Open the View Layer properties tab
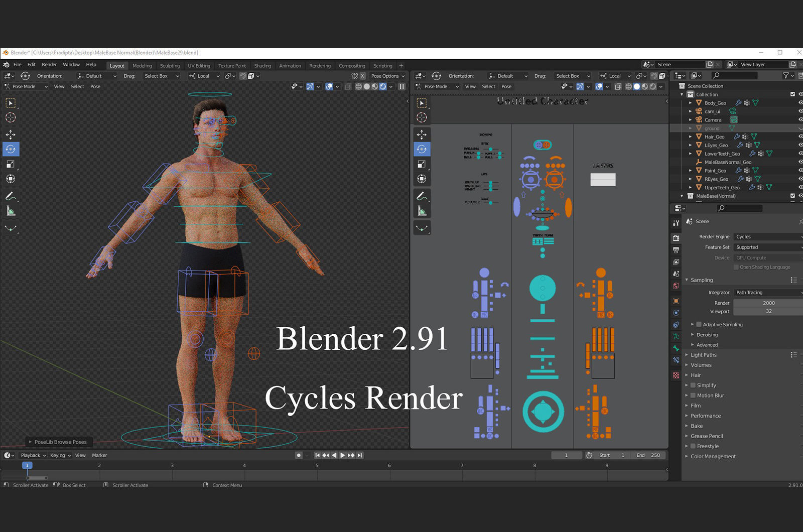This screenshot has height=532, width=803. 676,262
